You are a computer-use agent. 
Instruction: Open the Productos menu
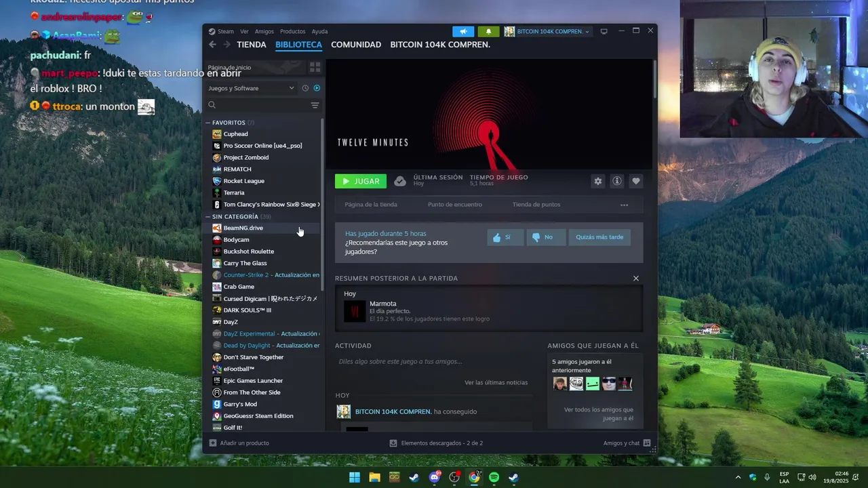pos(293,31)
